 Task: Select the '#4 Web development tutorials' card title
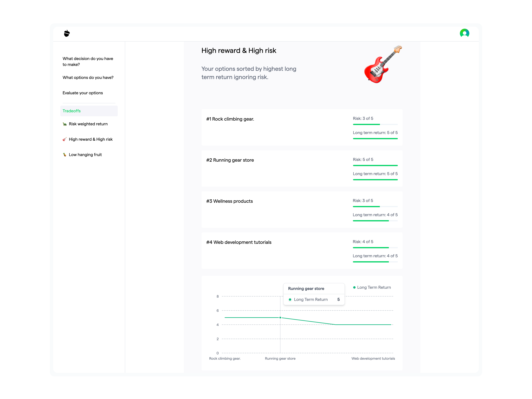(239, 242)
